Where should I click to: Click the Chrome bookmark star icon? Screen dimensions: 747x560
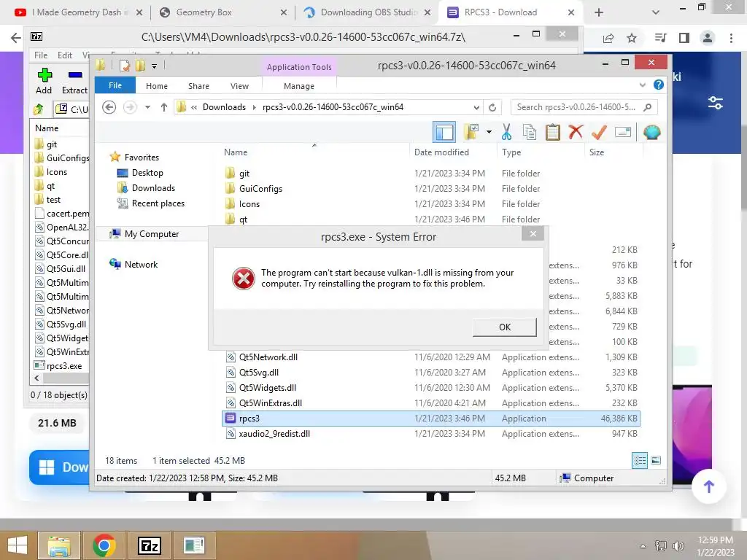tap(632, 38)
